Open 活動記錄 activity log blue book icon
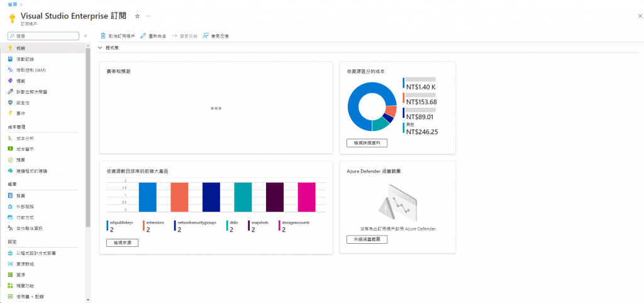This screenshot has width=644, height=303. [10, 59]
